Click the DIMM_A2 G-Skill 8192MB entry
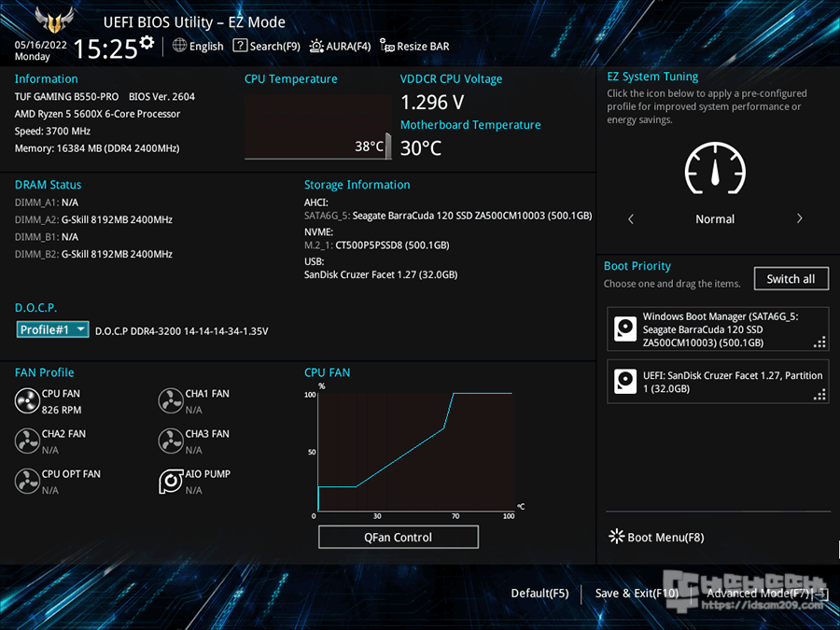 (93, 219)
